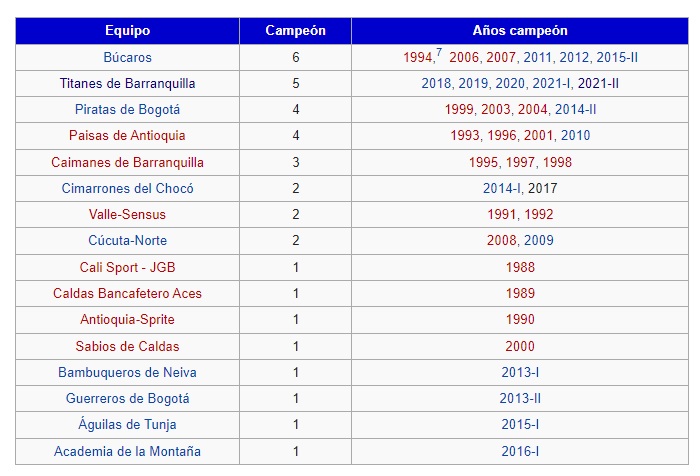This screenshot has width=700, height=476.
Task: Click the Paisas de Antioquia link
Action: click(x=128, y=135)
